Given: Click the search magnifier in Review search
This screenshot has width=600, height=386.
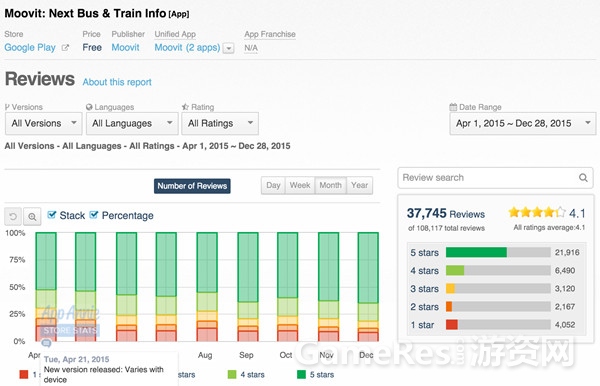Looking at the screenshot, I should tap(583, 178).
